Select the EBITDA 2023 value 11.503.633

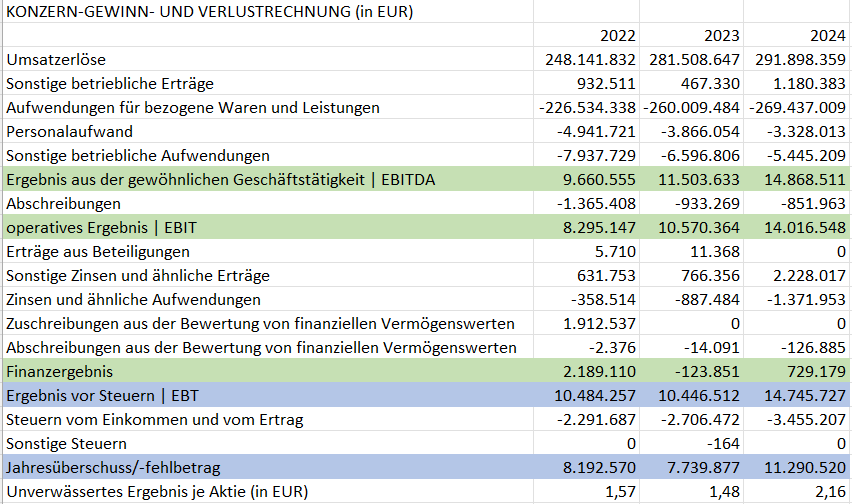(695, 179)
